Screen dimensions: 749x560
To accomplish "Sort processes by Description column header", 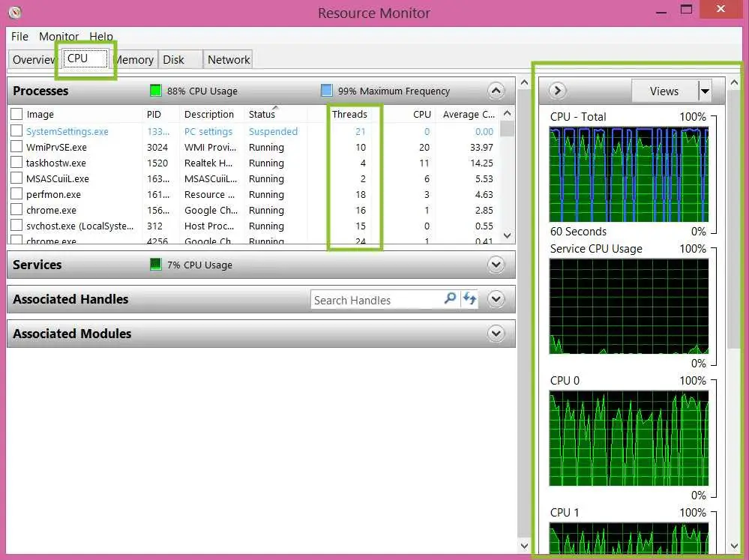I will (x=209, y=114).
